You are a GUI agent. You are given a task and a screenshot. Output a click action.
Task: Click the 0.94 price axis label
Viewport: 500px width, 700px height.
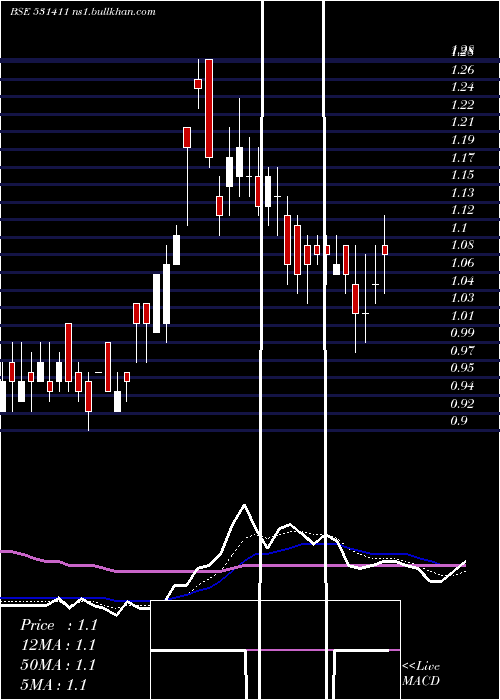click(x=462, y=386)
